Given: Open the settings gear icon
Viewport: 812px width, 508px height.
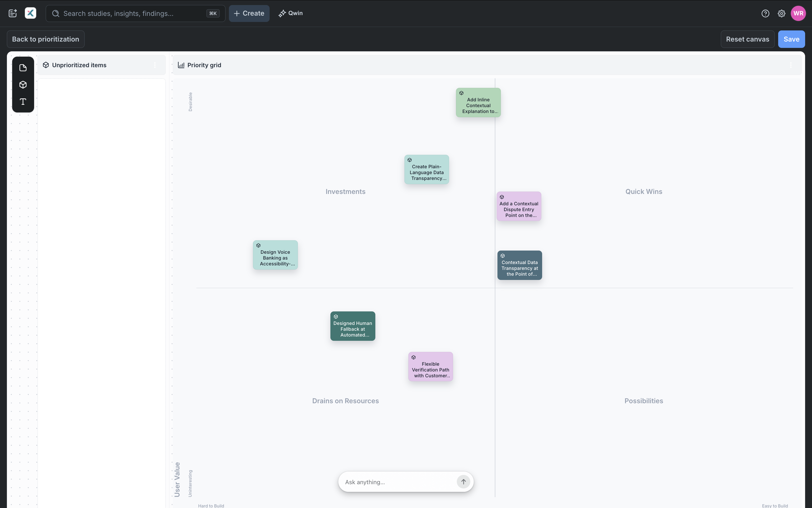Looking at the screenshot, I should 781,13.
